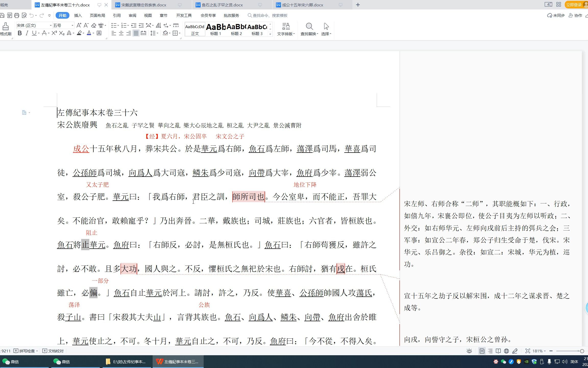
Task: Decrease font size with A- button
Action: 86,25
